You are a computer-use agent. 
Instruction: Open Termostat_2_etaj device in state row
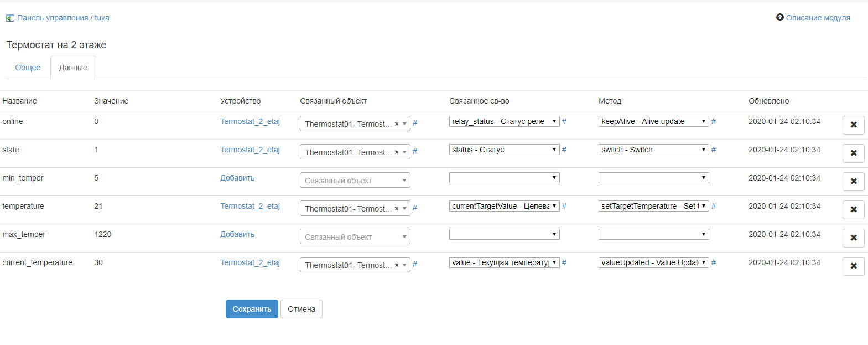tap(250, 150)
